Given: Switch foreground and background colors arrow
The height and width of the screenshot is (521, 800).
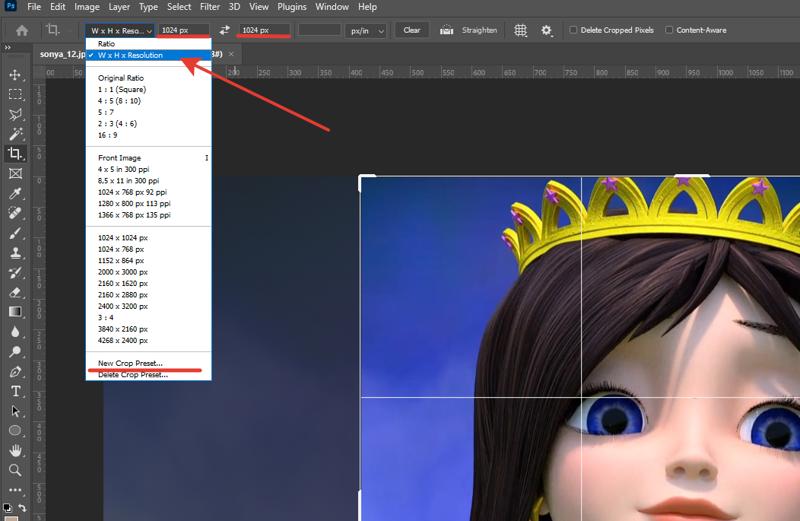Looking at the screenshot, I should 22,507.
